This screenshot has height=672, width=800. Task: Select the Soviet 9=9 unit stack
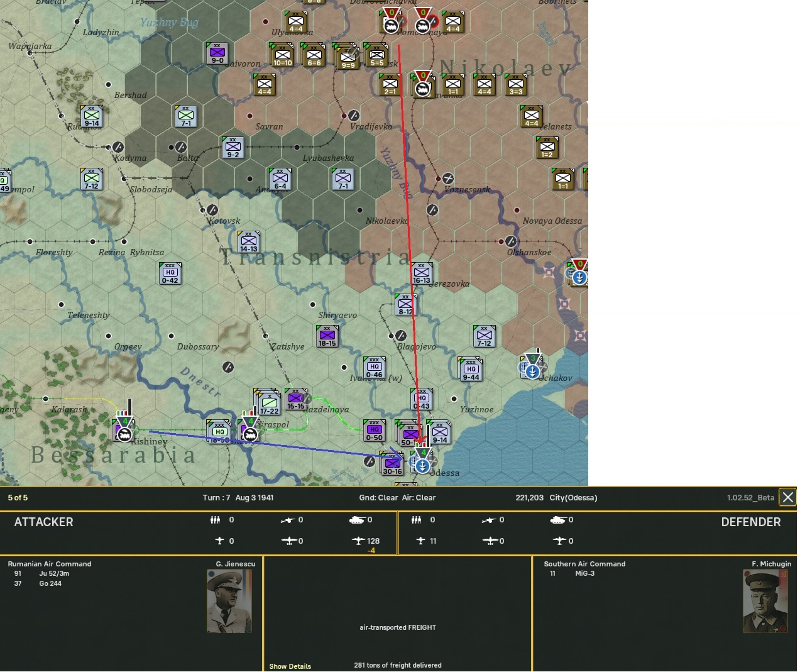tap(347, 57)
